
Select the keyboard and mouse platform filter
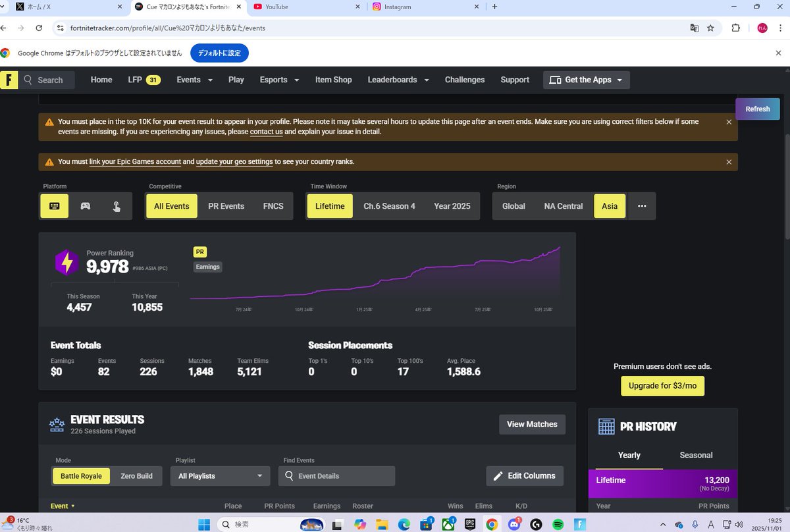[55, 206]
